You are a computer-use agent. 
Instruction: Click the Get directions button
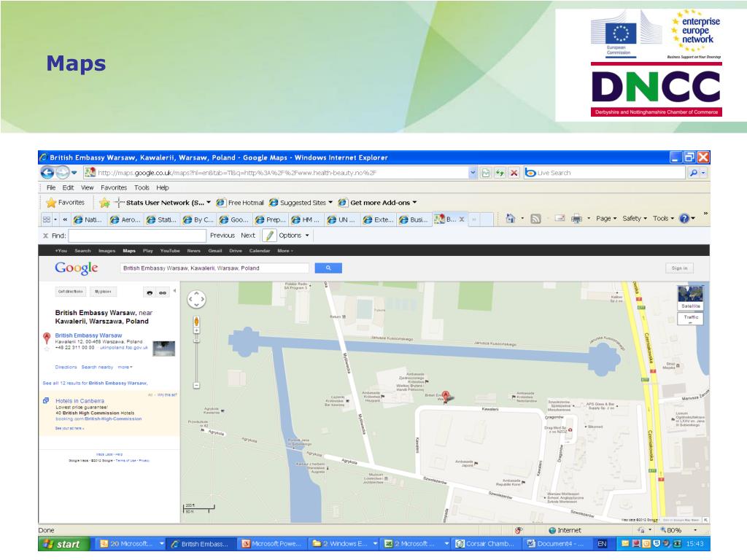click(x=71, y=292)
